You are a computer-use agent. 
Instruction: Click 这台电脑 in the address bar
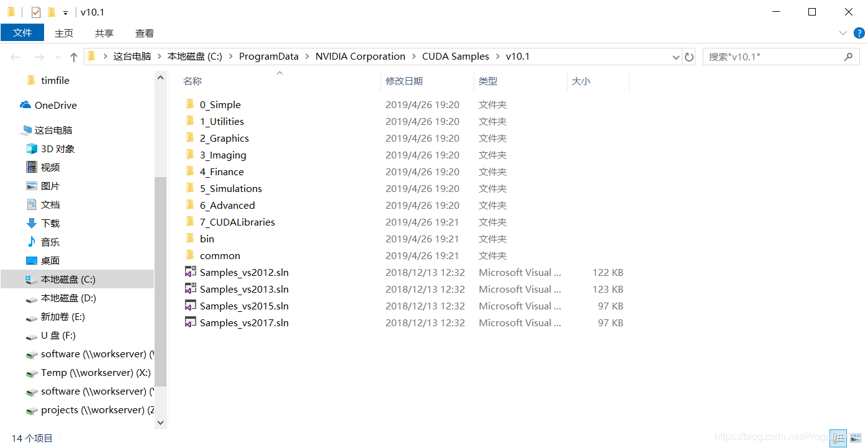pos(132,56)
